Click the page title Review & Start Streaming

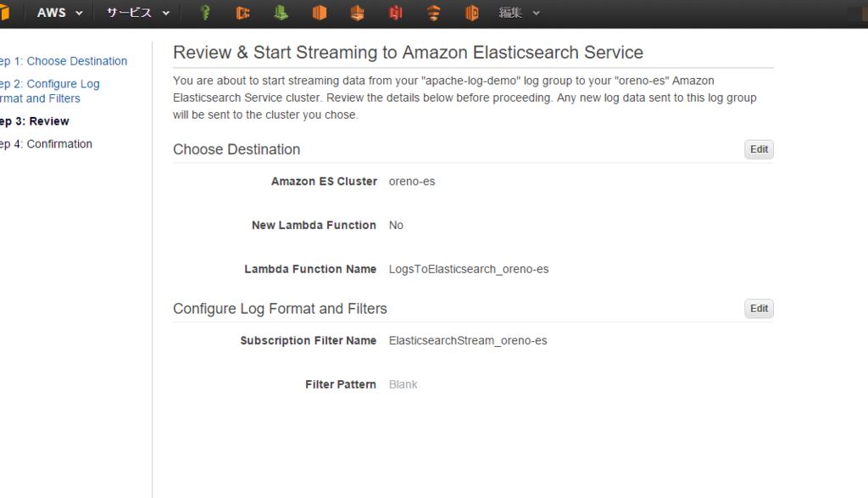(x=408, y=53)
